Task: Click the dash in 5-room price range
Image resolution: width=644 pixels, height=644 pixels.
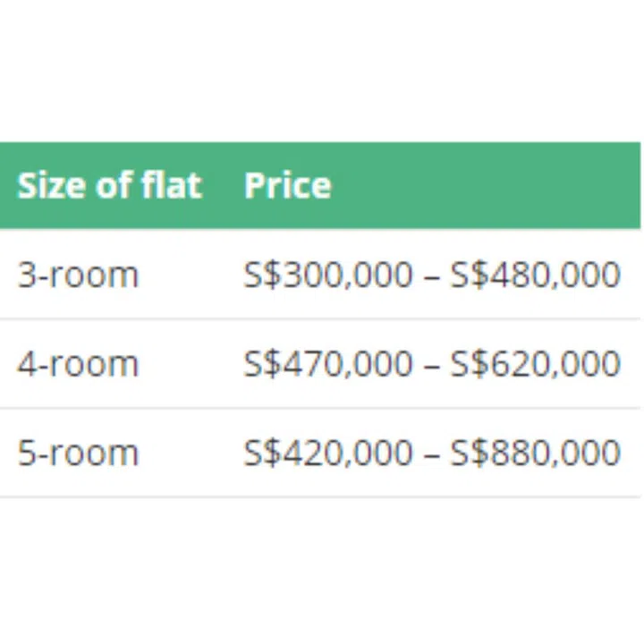Action: point(431,454)
